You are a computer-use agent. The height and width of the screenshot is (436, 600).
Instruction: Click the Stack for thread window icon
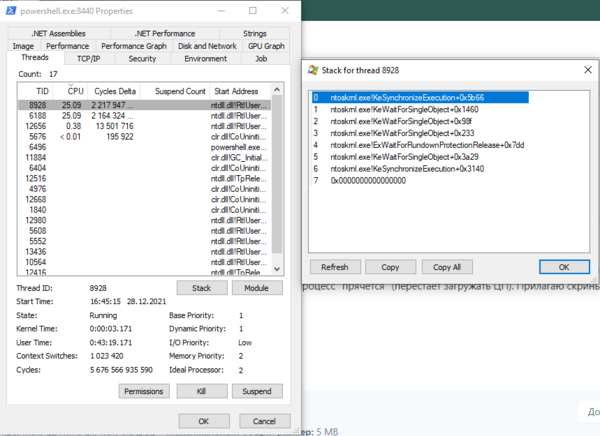click(313, 70)
